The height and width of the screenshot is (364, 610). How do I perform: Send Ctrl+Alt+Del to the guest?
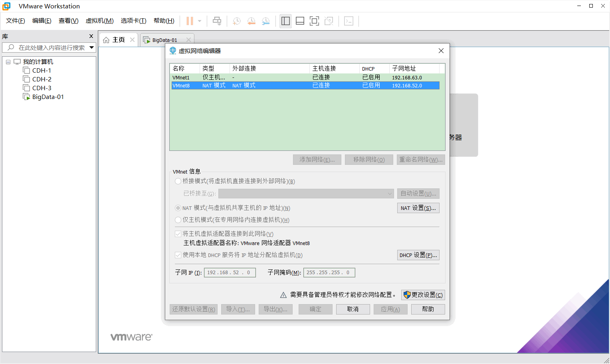tap(217, 21)
